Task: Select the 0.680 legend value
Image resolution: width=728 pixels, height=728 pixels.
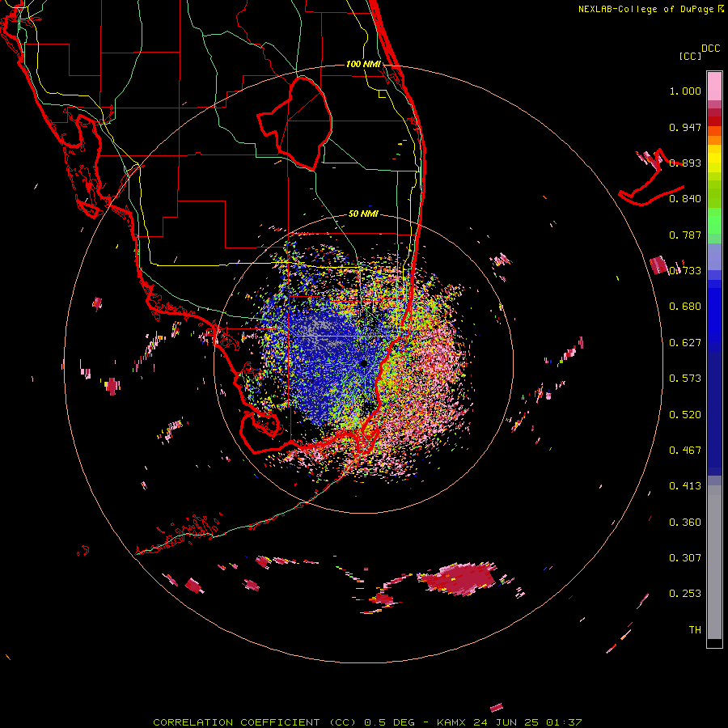Action: pos(685,307)
